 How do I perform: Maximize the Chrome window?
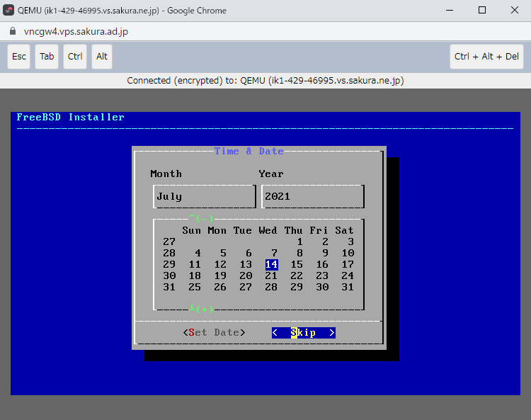482,10
